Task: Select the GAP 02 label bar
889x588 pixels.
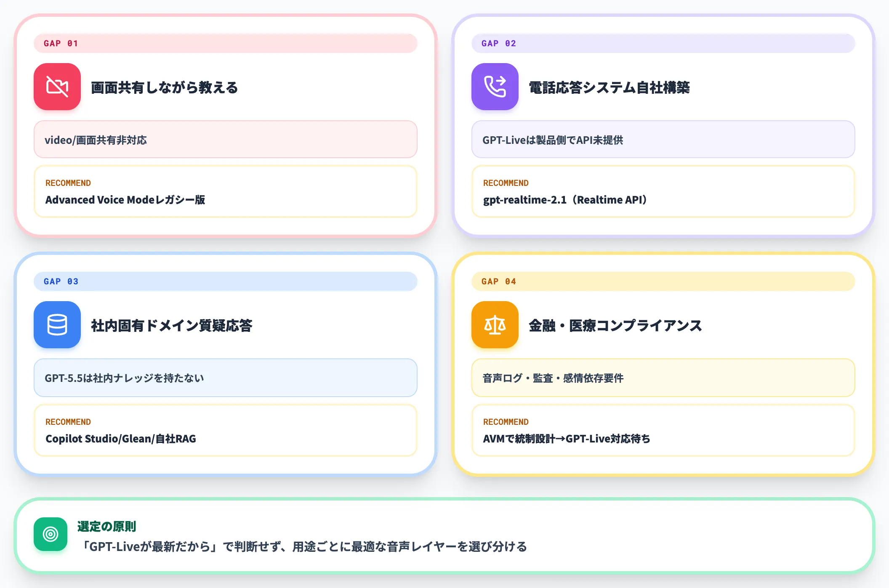Action: click(x=663, y=43)
